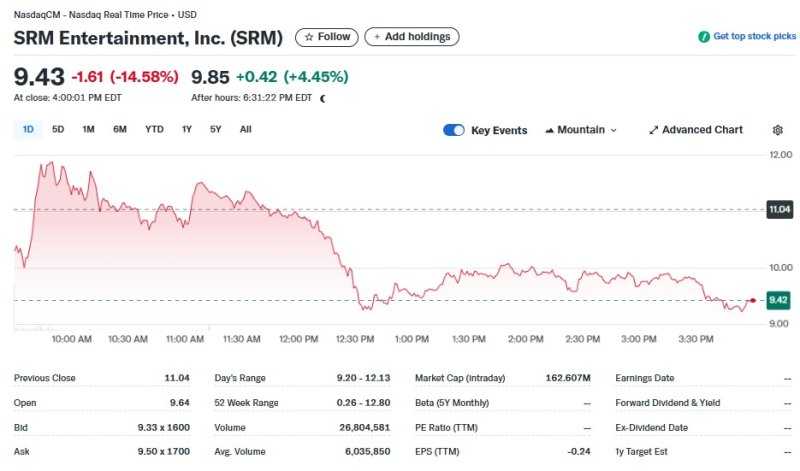Screen dimensions: 800x471
Task: Click the chart settings gear icon
Action: point(778,130)
